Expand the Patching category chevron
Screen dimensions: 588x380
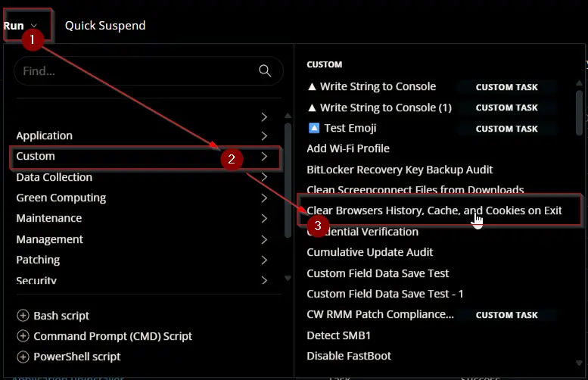[x=264, y=260]
